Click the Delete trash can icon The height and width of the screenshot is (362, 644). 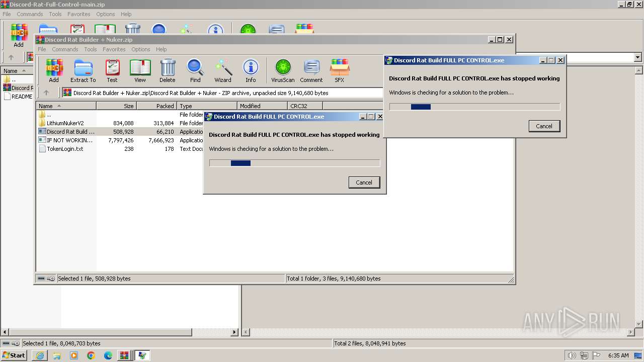168,71
